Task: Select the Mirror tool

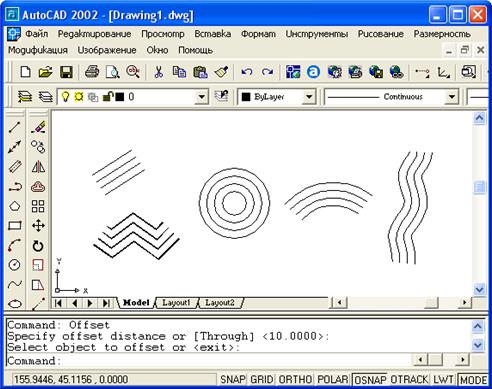Action: pos(38,166)
